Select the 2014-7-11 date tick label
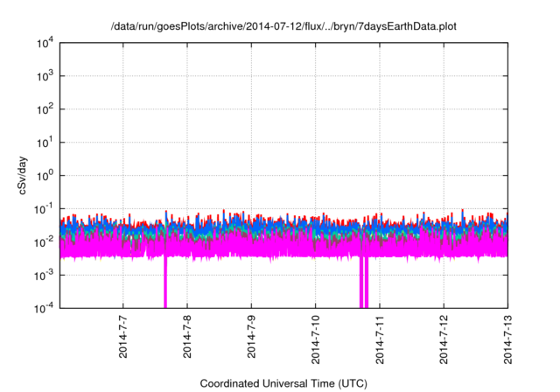Image resolution: width=560 pixels, height=392 pixels. (380, 339)
